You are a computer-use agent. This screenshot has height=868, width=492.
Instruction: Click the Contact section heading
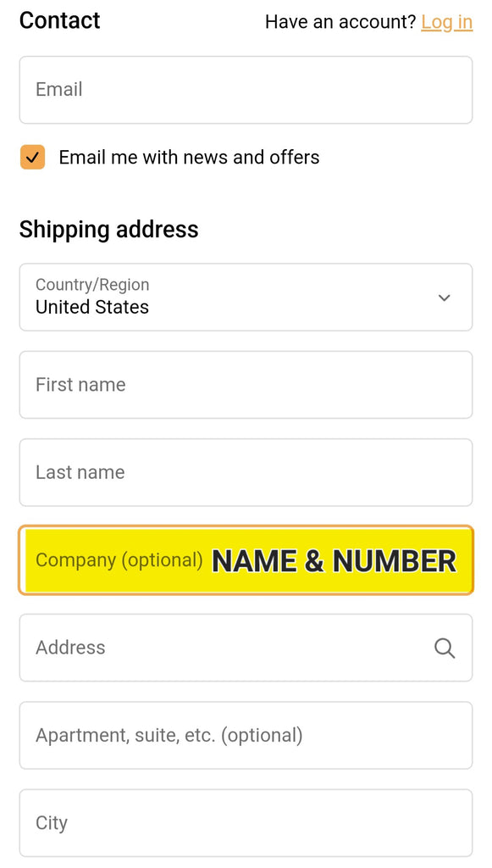pyautogui.click(x=60, y=20)
